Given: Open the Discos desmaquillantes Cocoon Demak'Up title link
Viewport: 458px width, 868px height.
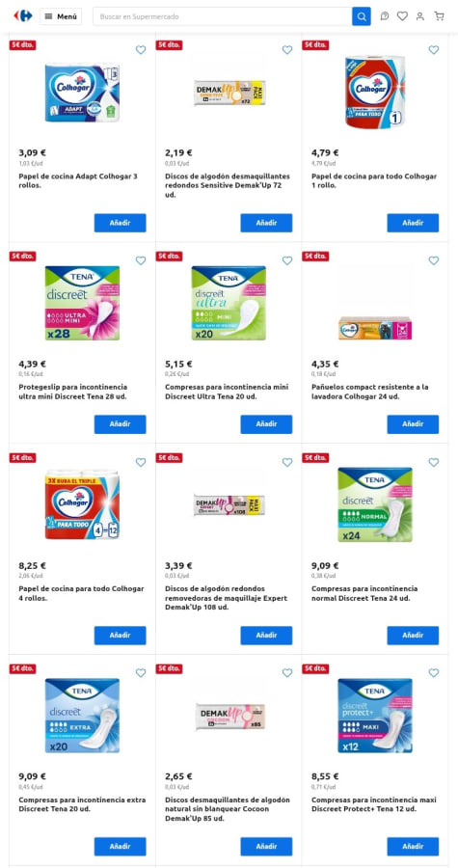Looking at the screenshot, I should (x=228, y=809).
